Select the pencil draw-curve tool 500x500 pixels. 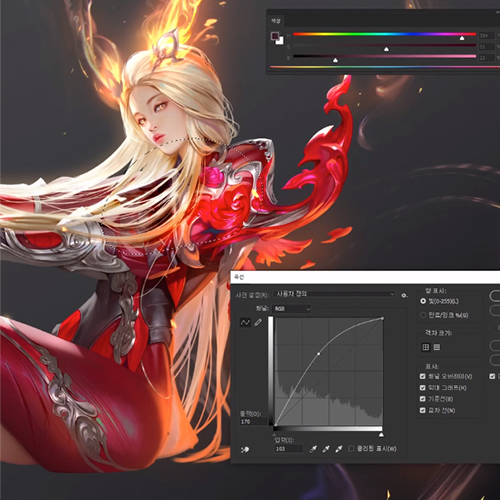[258, 322]
